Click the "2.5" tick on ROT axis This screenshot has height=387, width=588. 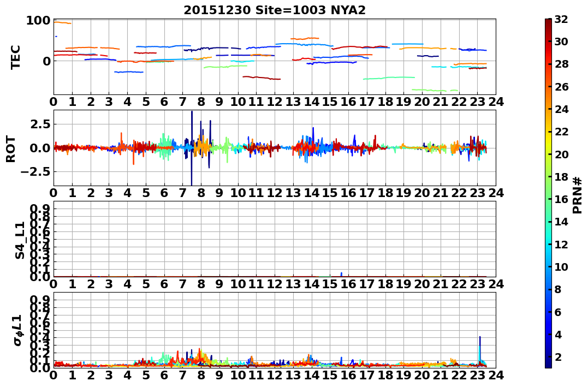(x=40, y=124)
